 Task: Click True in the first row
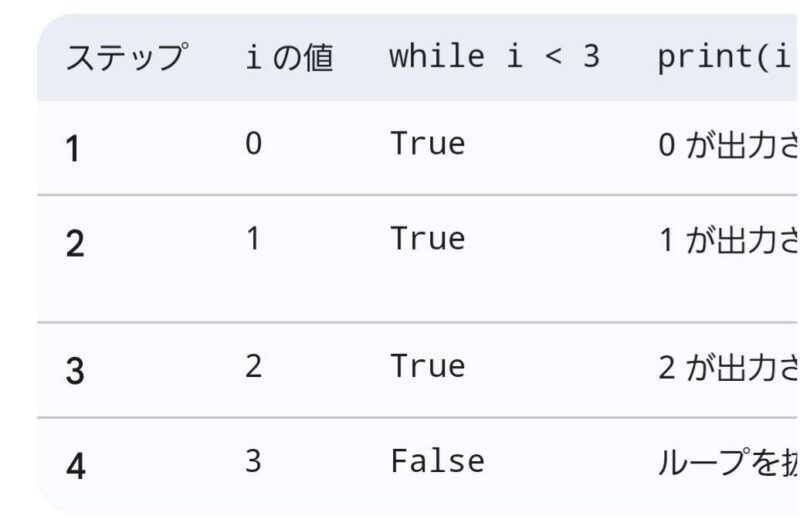[x=427, y=144]
